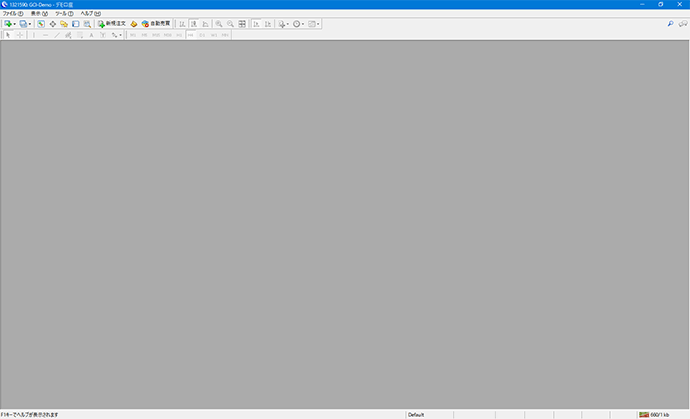The image size is (690, 419).
Task: Expand the periodicity clock dropdown
Action: pos(303,23)
